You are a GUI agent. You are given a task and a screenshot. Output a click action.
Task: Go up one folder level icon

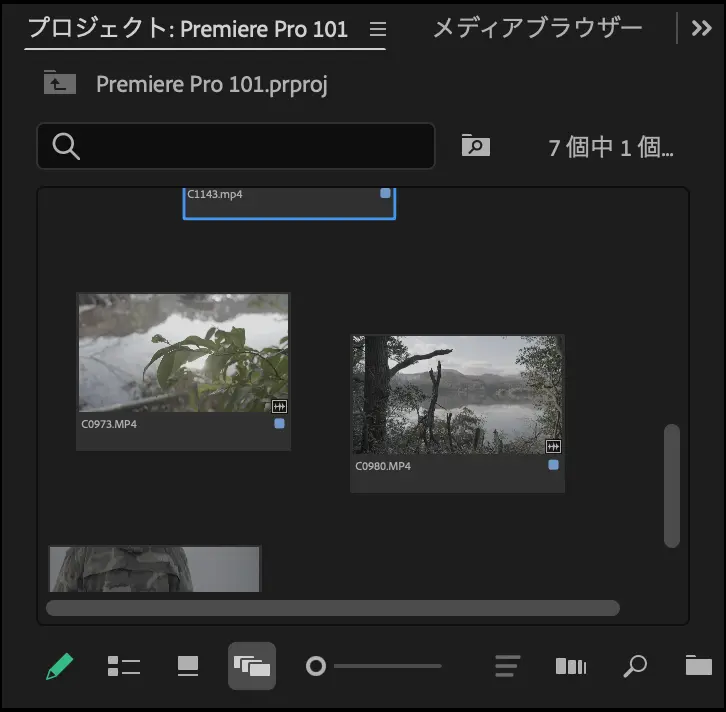point(60,82)
